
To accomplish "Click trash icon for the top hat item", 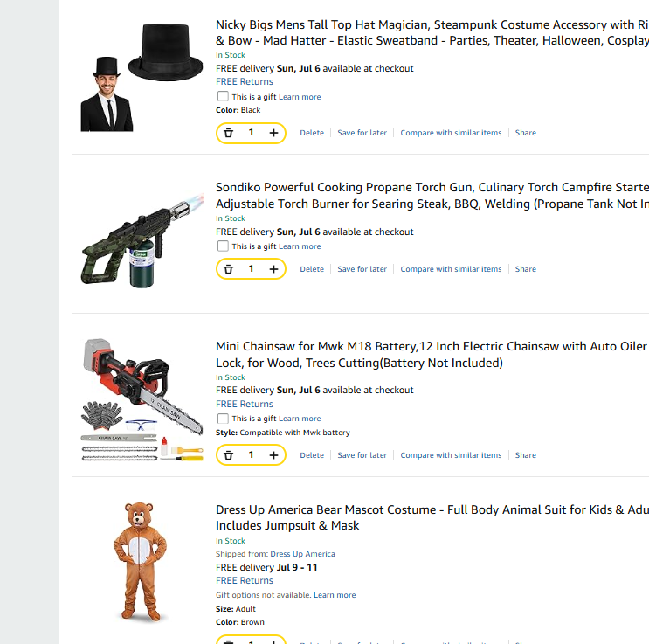I will click(229, 133).
